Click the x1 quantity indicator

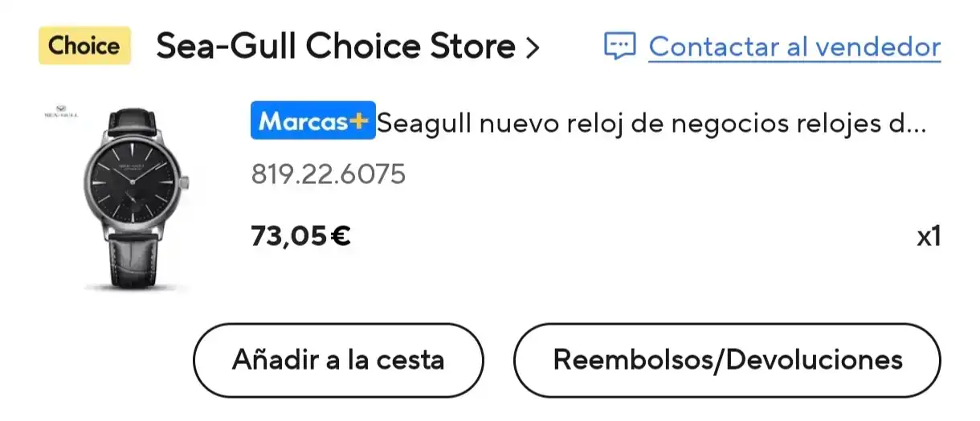coord(929,237)
